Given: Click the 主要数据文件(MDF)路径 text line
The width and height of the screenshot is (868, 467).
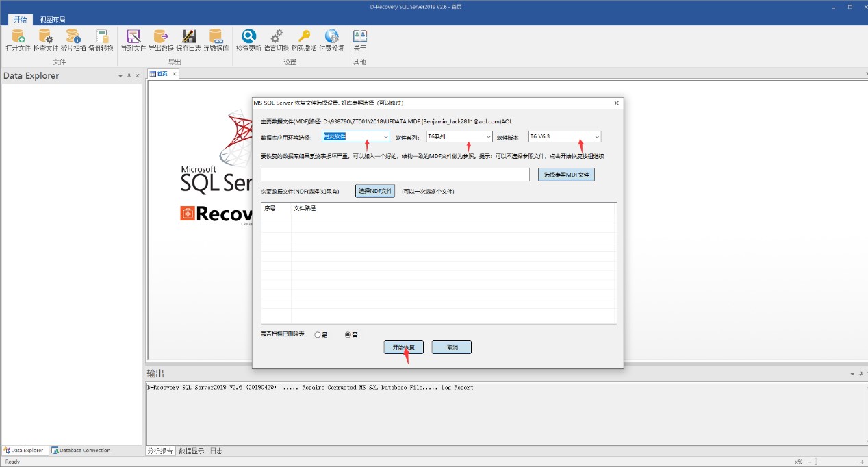Looking at the screenshot, I should [386, 121].
